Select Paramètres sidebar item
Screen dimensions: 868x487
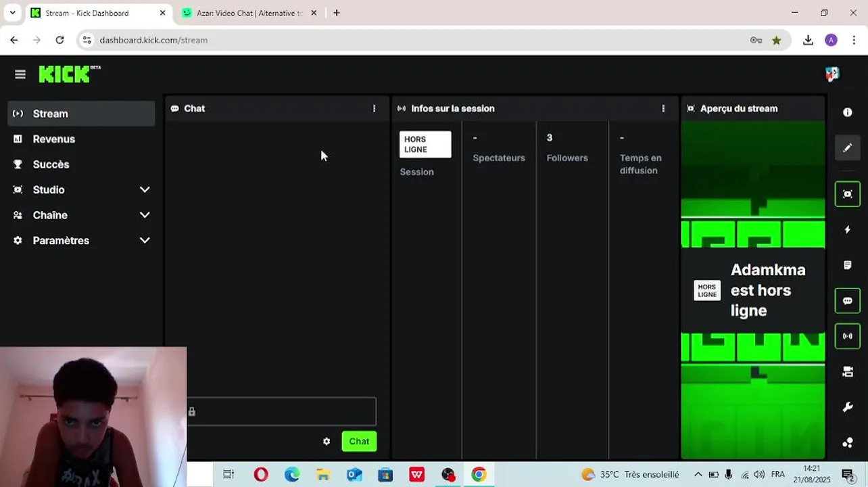tap(81, 241)
